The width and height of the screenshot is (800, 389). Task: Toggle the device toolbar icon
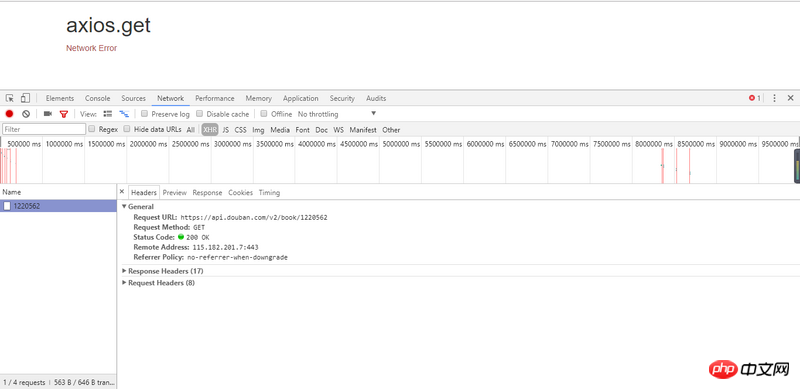click(x=26, y=98)
